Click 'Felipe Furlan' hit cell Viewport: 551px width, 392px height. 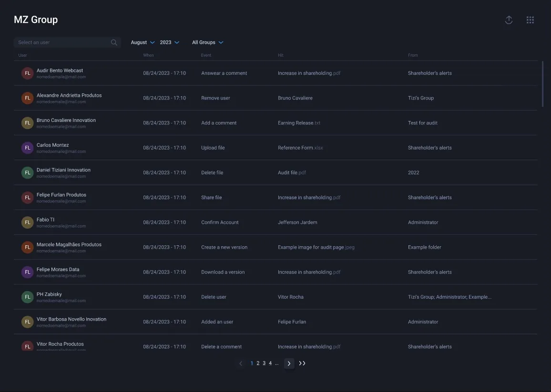292,322
